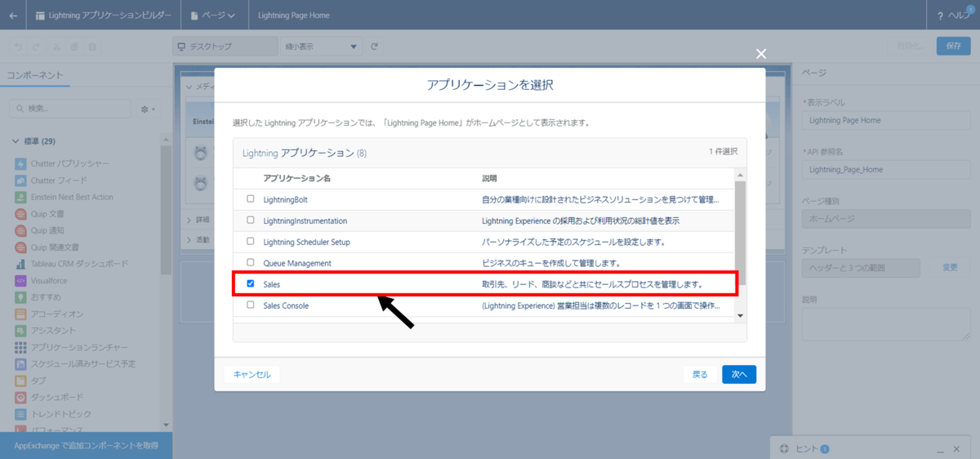The width and height of the screenshot is (980, 459).
Task: Click the LightningBolt application name
Action: pos(285,199)
